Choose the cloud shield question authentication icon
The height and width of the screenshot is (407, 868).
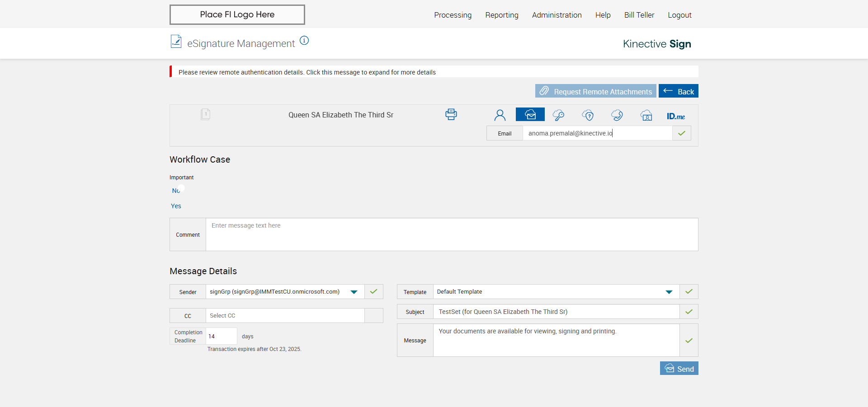point(588,115)
